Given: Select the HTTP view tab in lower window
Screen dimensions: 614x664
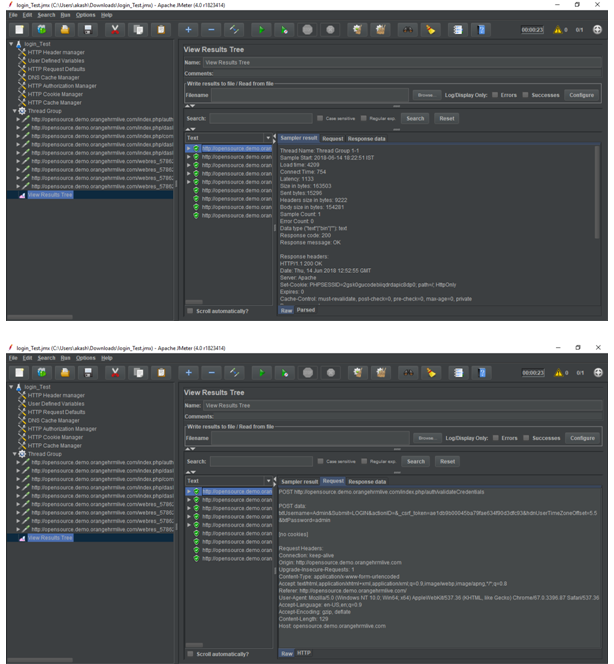Looking at the screenshot, I should coord(304,653).
